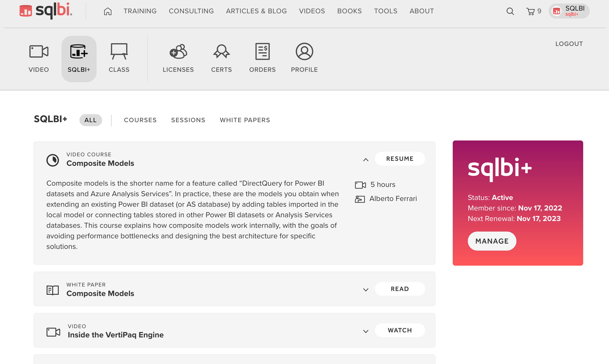Click the white paper Composite Models title
This screenshot has width=609, height=364.
tap(100, 294)
